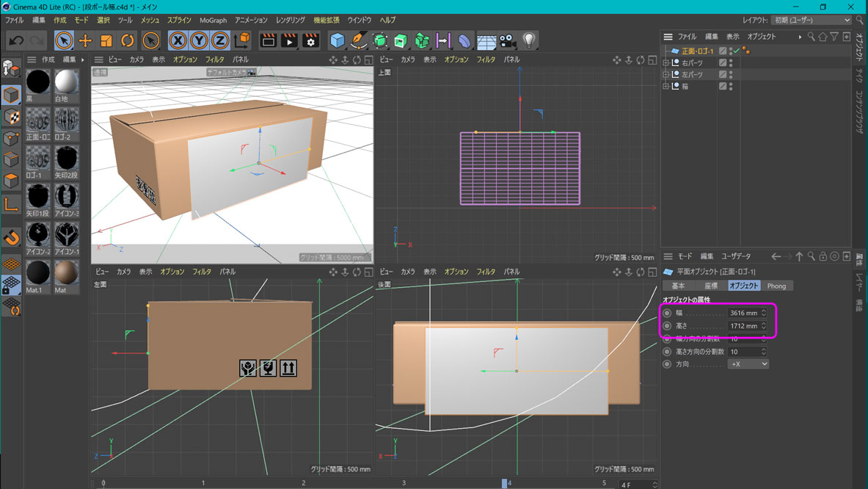Screen dimensions: 868x489
Task: Open render settings clapperboard icon
Action: click(310, 40)
